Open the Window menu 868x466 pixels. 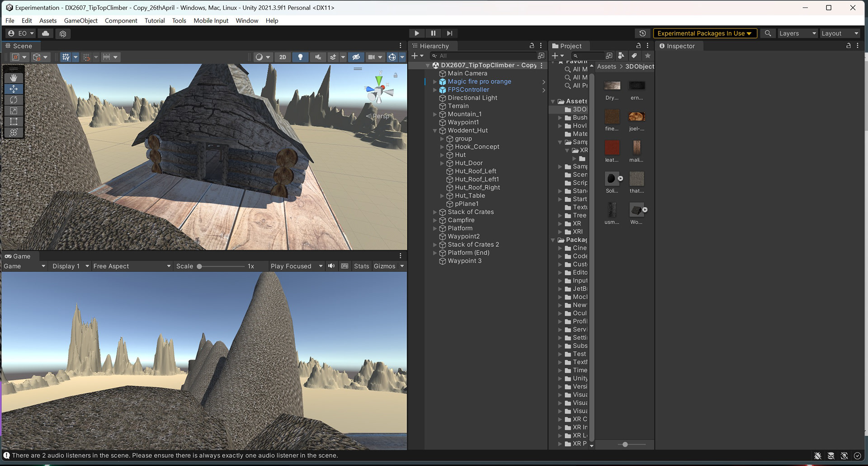247,20
